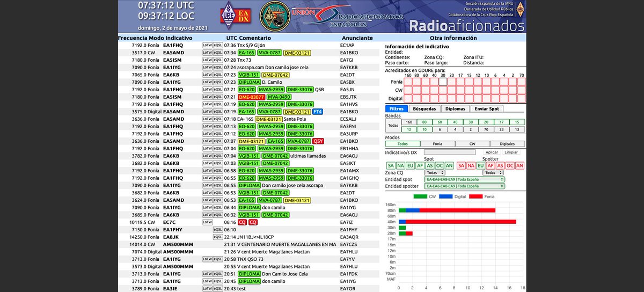644x292 pixels.
Task: Click EA-165 tag in the 07:34 row
Action: click(x=247, y=53)
